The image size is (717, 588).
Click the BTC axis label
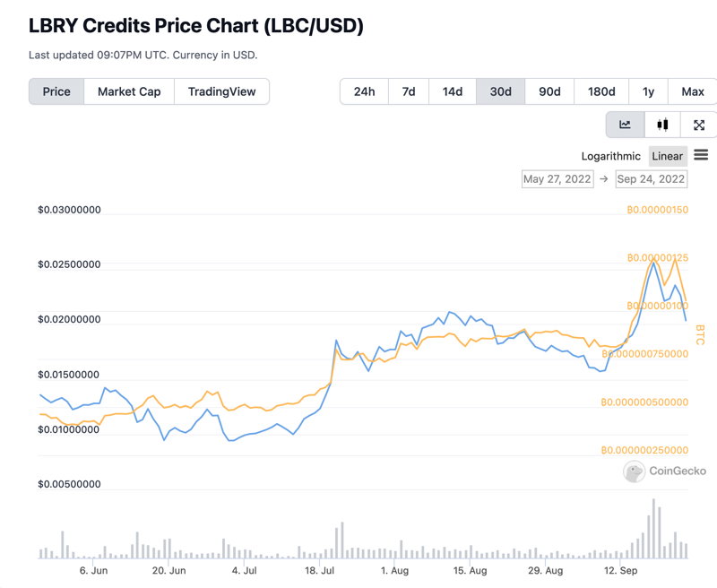pyautogui.click(x=700, y=334)
